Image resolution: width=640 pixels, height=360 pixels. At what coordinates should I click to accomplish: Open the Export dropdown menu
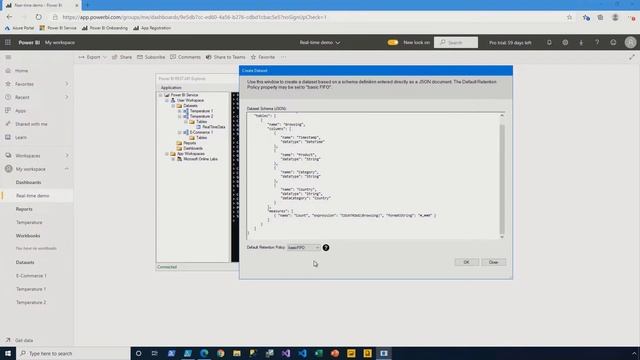93,57
